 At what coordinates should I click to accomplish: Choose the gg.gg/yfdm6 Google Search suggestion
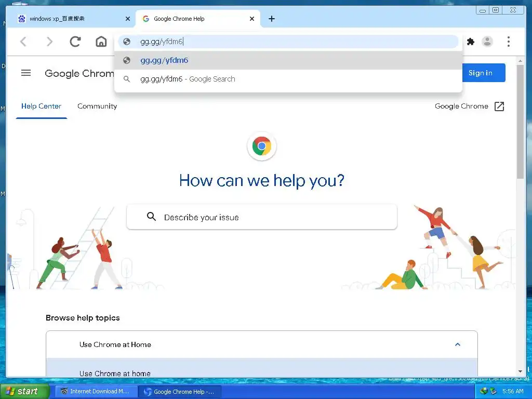pos(288,79)
